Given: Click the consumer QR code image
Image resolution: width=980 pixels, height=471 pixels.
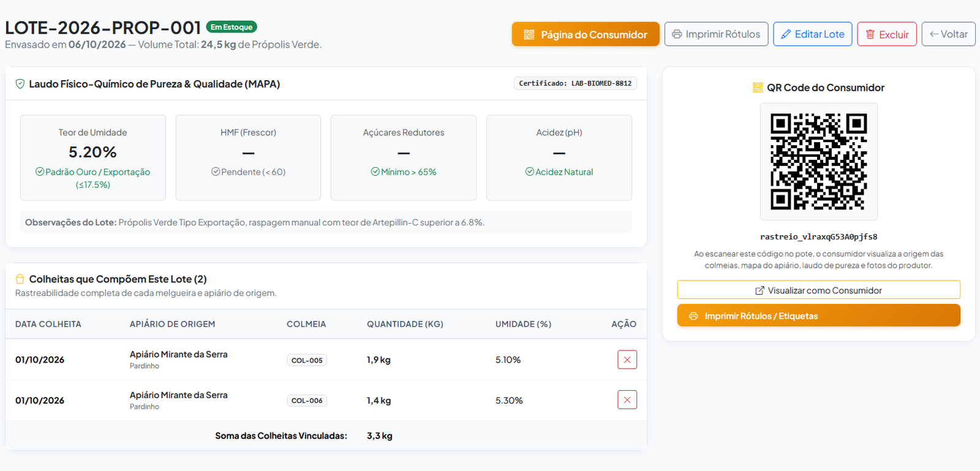Looking at the screenshot, I should pyautogui.click(x=819, y=162).
